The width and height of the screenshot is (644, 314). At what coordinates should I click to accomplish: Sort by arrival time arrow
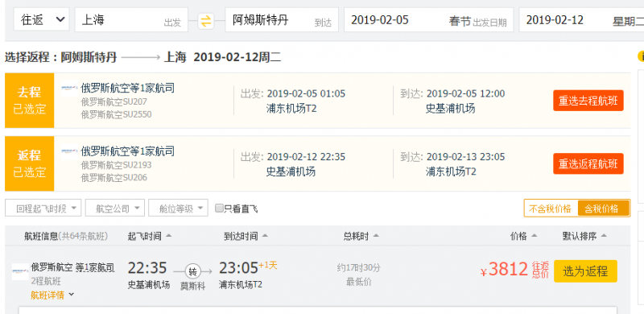click(265, 236)
